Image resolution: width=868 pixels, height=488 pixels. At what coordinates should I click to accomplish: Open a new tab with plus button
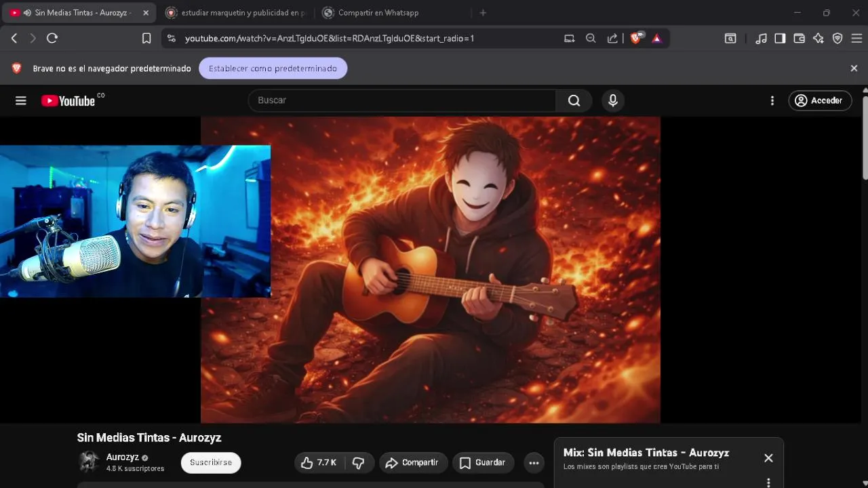point(483,13)
